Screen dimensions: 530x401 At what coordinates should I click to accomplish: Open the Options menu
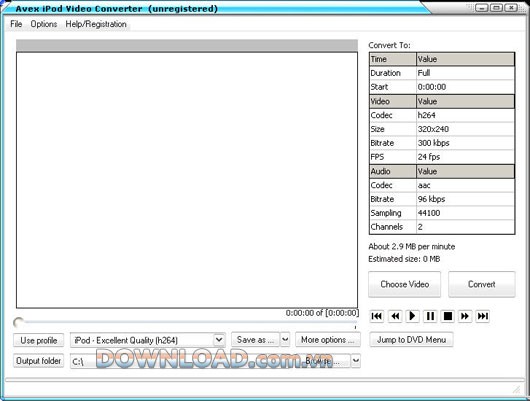click(44, 24)
